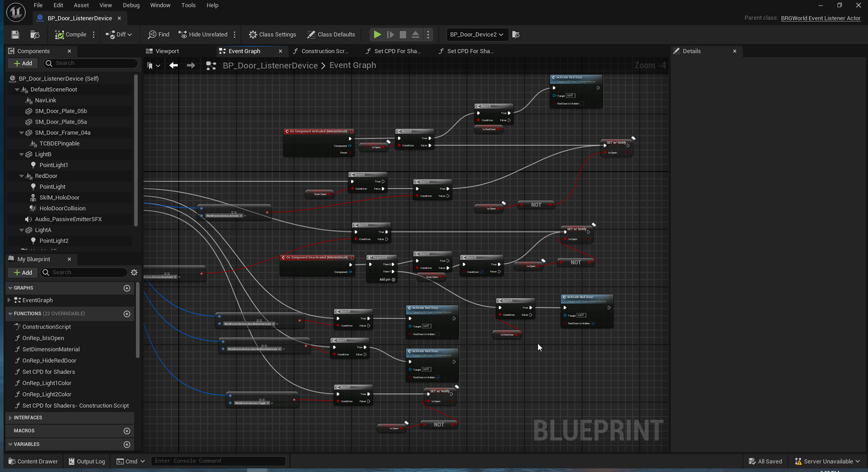
Task: Click the Save blueprint floppy icon
Action: pyautogui.click(x=15, y=35)
